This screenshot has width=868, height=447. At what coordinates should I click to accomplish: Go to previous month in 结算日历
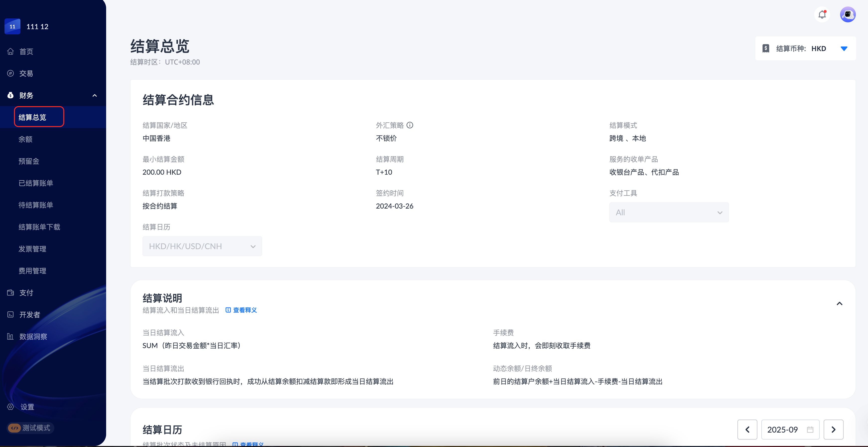click(747, 430)
